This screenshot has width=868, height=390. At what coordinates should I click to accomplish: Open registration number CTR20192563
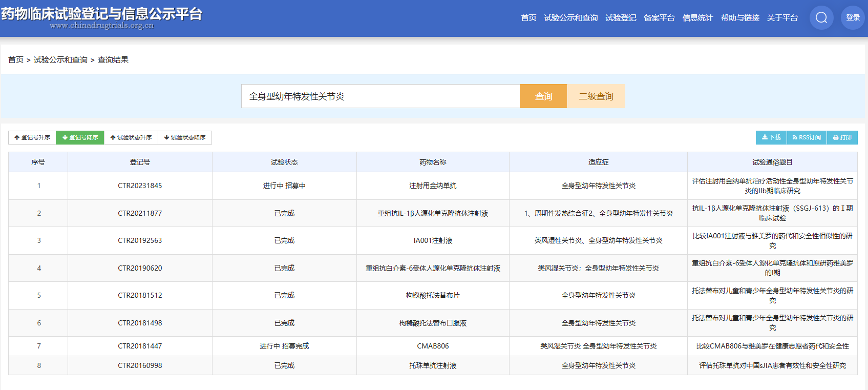pyautogui.click(x=140, y=240)
